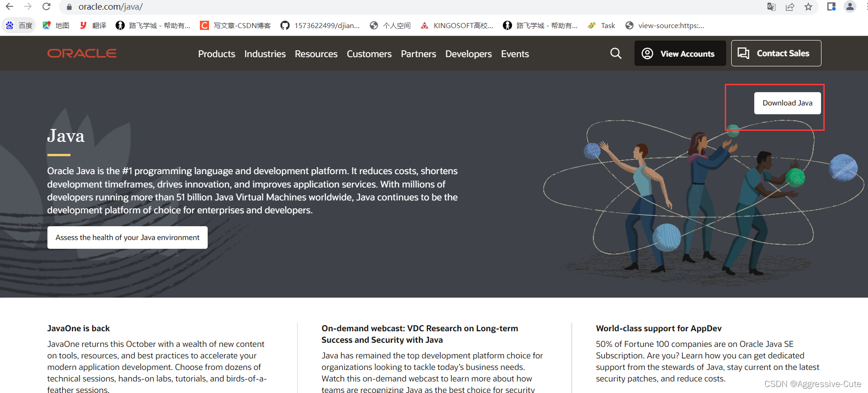Viewport: 868px width, 393px height.
Task: Open the 百度 bookmark
Action: click(x=19, y=25)
